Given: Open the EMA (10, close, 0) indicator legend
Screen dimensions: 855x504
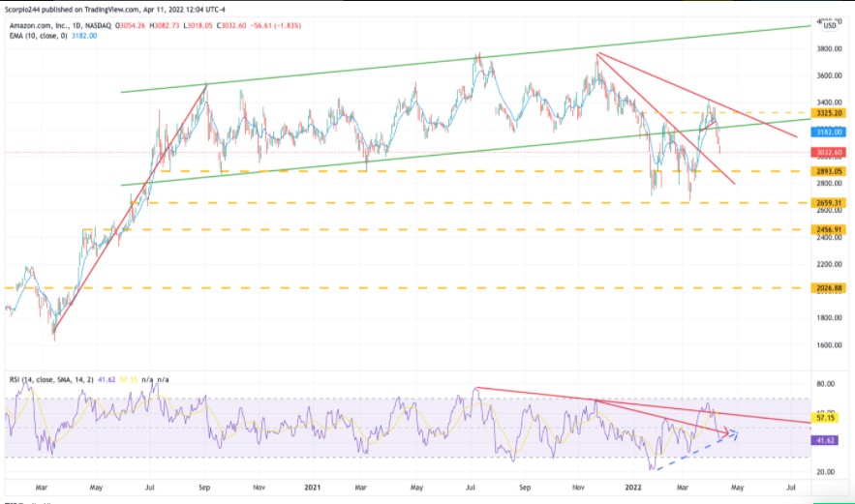Looking at the screenshot, I should 38,36.
